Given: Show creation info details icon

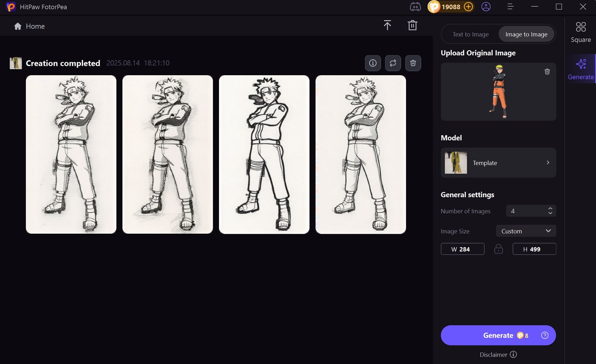Looking at the screenshot, I should 373,63.
